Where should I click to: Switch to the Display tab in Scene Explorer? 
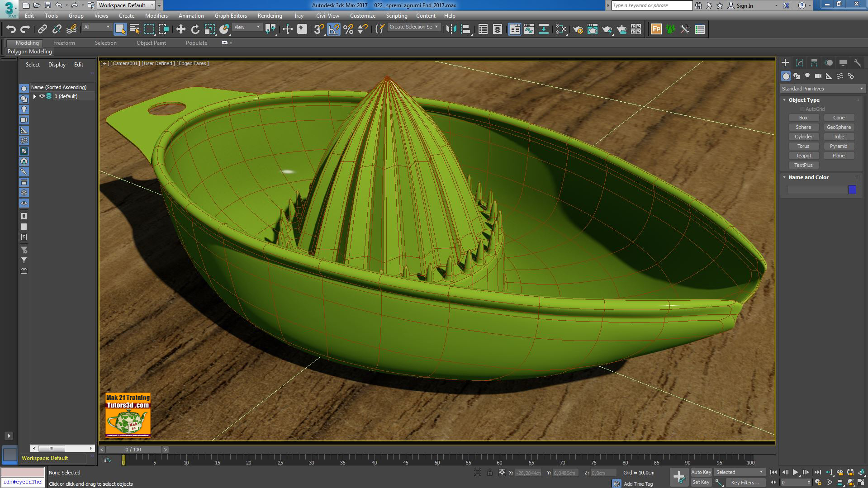coord(57,64)
